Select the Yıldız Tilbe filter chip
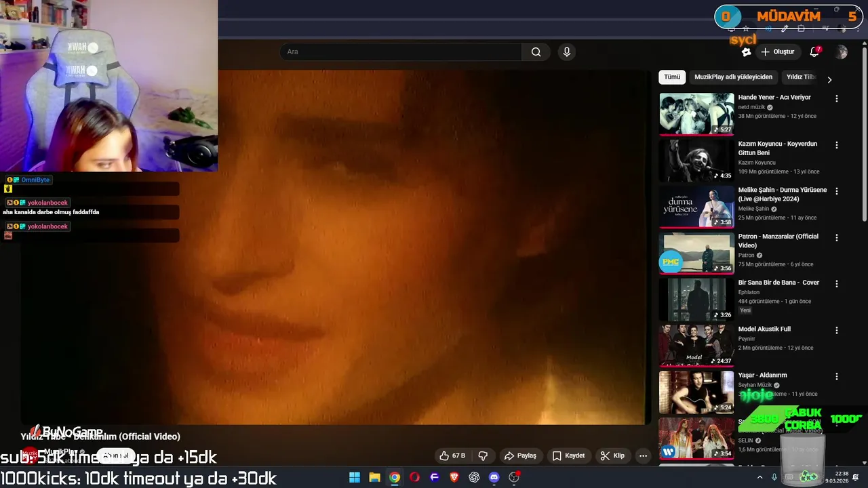This screenshot has width=868, height=488. pyautogui.click(x=800, y=77)
